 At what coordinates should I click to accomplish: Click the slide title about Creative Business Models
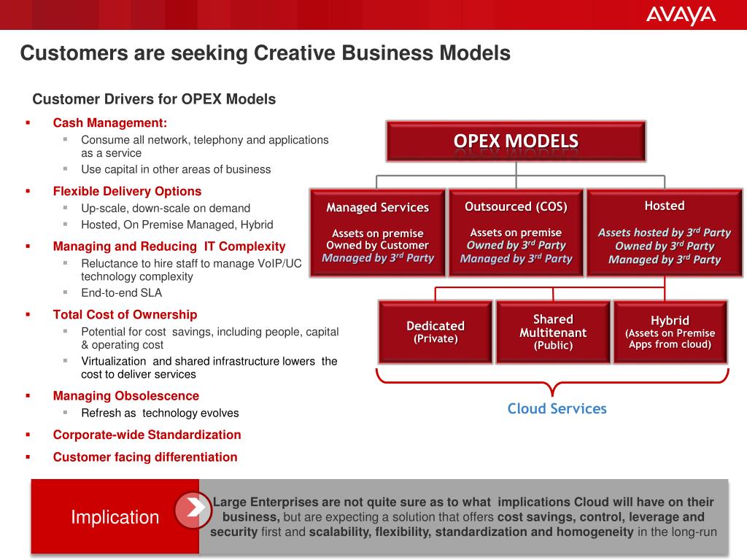coord(265,52)
